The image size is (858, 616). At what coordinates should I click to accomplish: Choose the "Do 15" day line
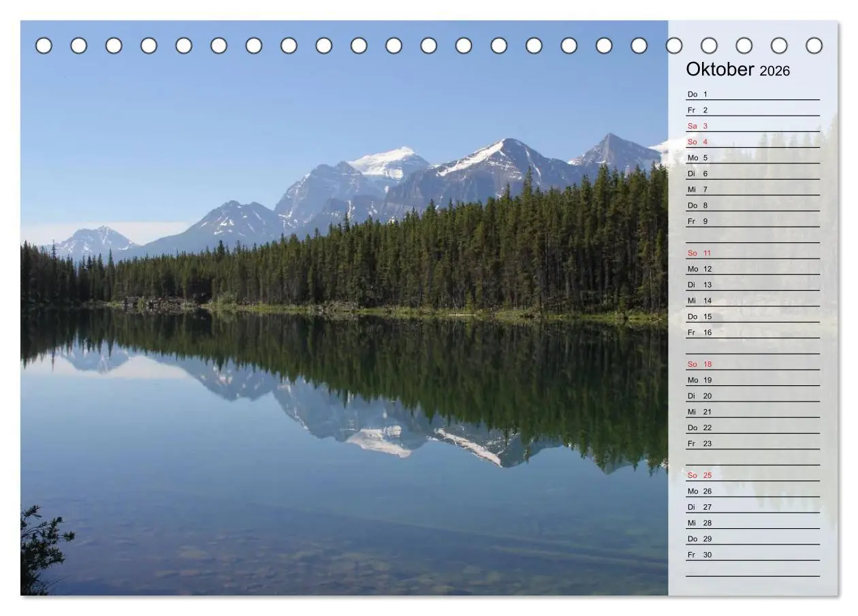[752, 317]
